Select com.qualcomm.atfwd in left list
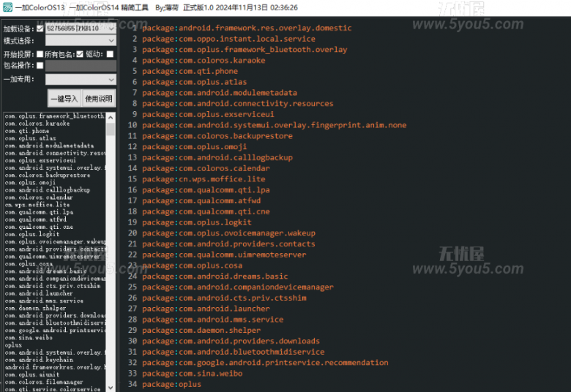This screenshot has height=392, width=571. click(36, 219)
